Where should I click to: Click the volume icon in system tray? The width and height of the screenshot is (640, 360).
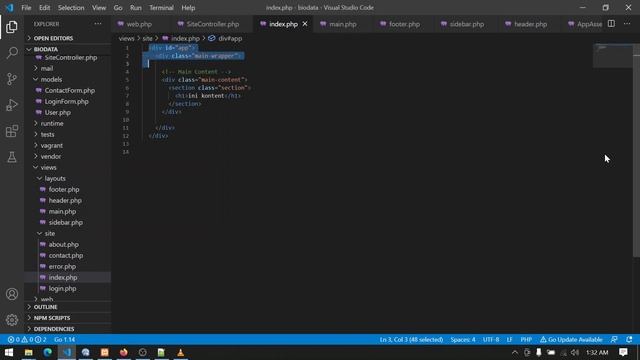pos(575,353)
